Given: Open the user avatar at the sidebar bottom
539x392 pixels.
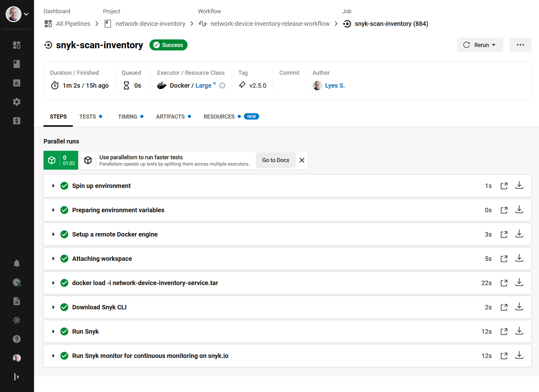Looking at the screenshot, I should 17,358.
